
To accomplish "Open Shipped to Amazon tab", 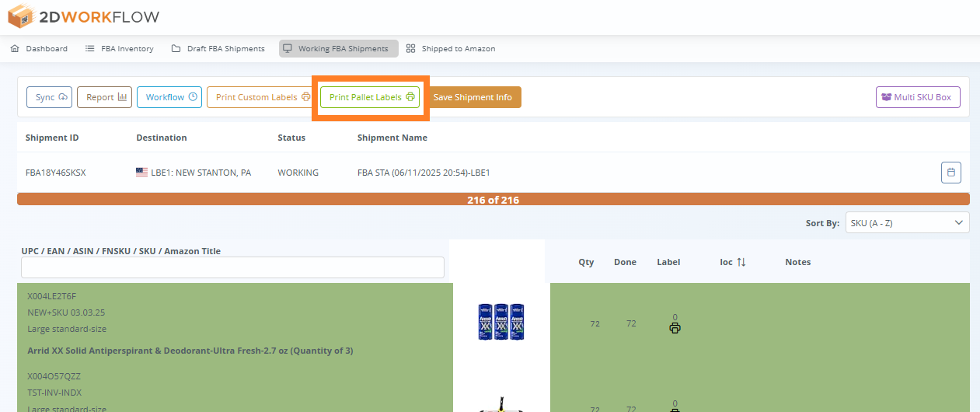I will [x=451, y=48].
